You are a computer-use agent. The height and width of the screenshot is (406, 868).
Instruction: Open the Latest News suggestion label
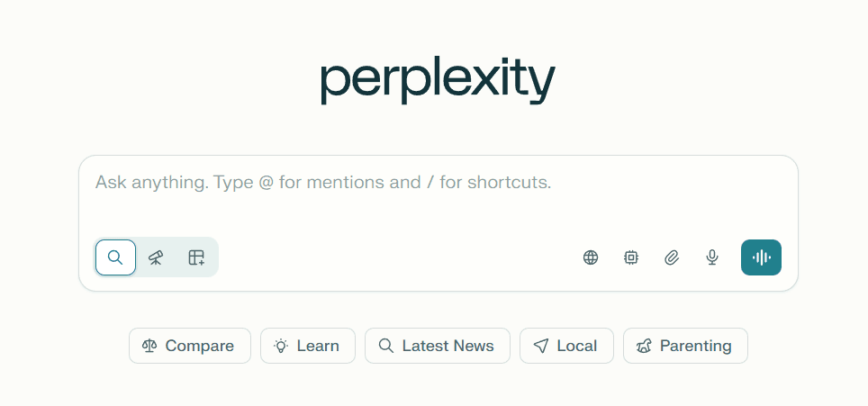448,346
